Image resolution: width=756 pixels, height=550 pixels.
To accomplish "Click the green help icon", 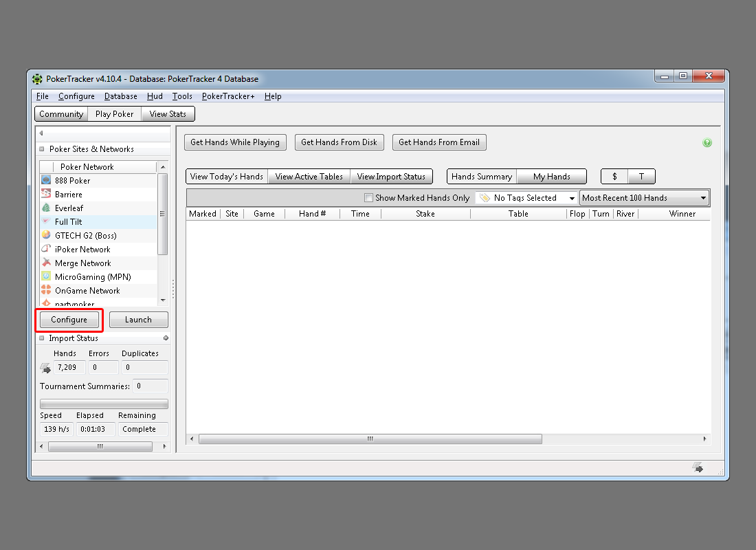I will click(707, 143).
